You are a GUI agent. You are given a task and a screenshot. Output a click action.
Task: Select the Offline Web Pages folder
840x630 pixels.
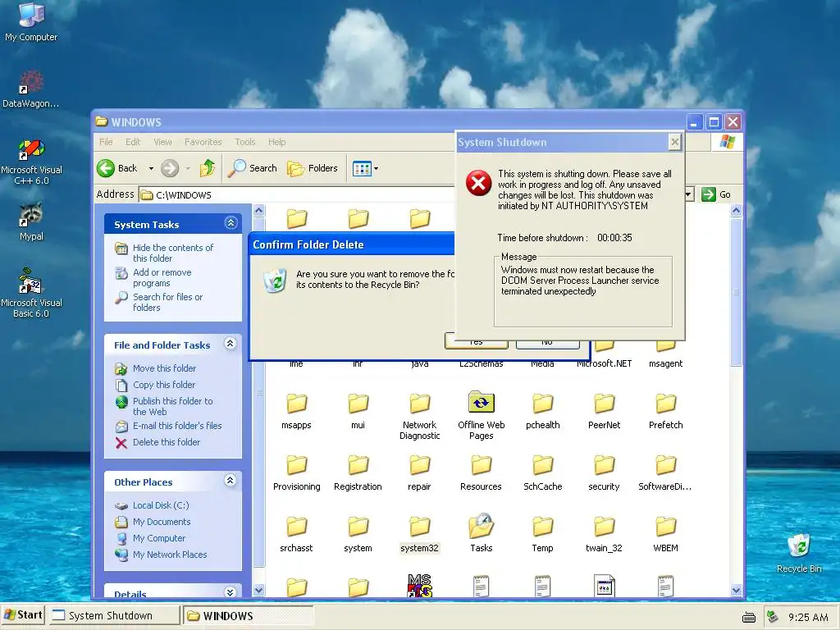481,416
